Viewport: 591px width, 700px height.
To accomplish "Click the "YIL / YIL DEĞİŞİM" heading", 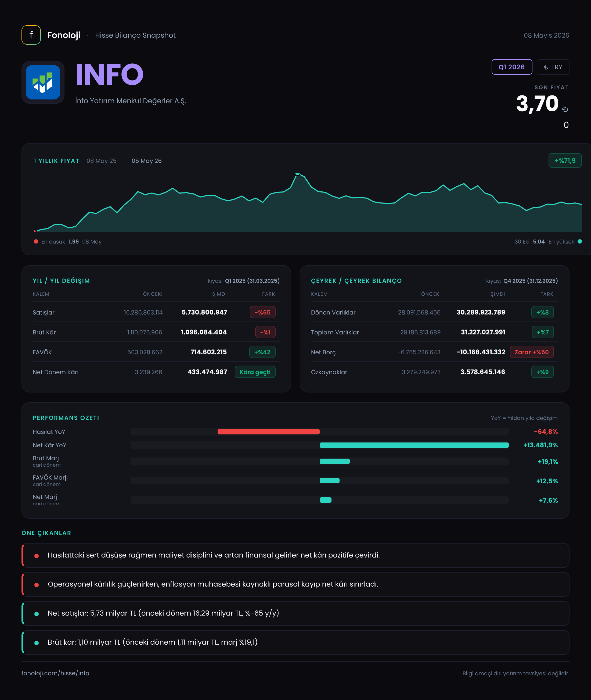I will [x=61, y=281].
